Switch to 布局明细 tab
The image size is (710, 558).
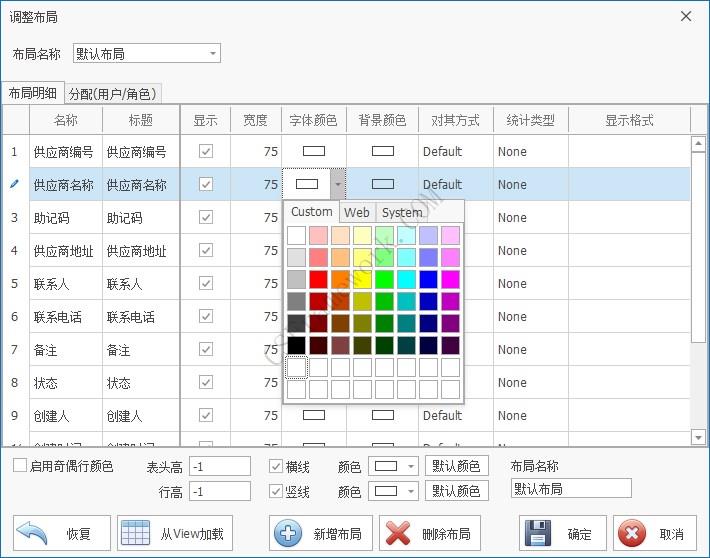33,93
